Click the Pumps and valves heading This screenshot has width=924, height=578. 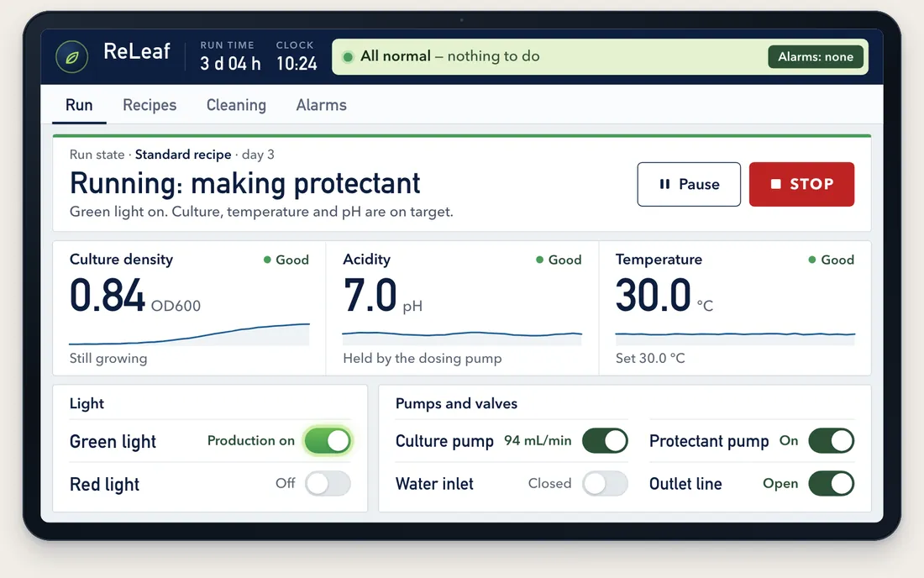456,403
